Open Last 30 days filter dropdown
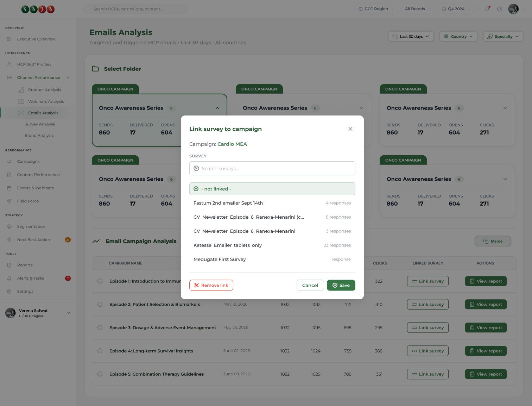Viewport: 532px width, 406px height. pos(411,37)
